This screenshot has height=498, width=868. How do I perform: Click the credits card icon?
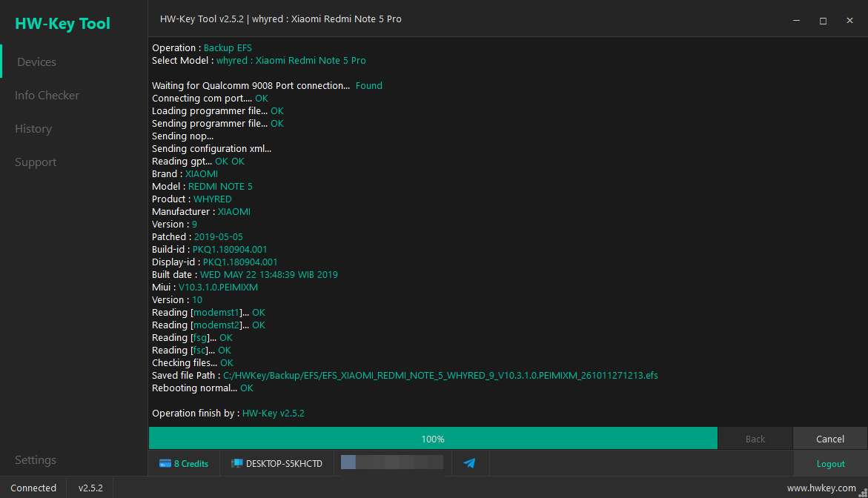tap(165, 464)
